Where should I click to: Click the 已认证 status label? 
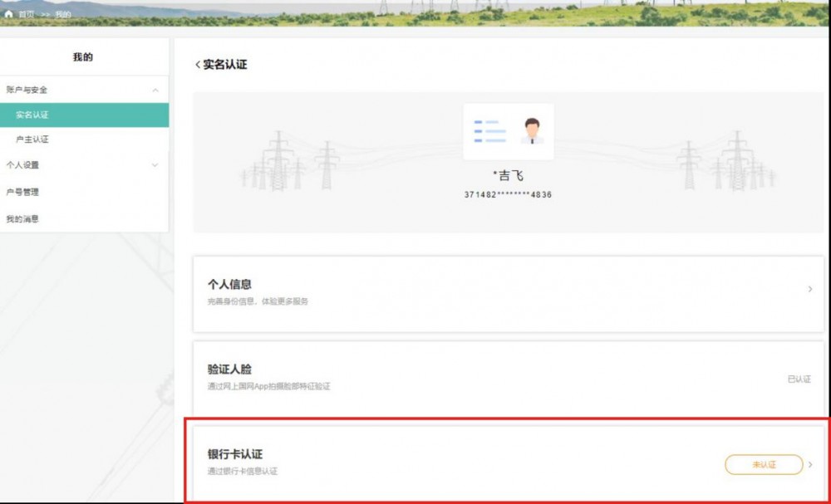click(799, 379)
